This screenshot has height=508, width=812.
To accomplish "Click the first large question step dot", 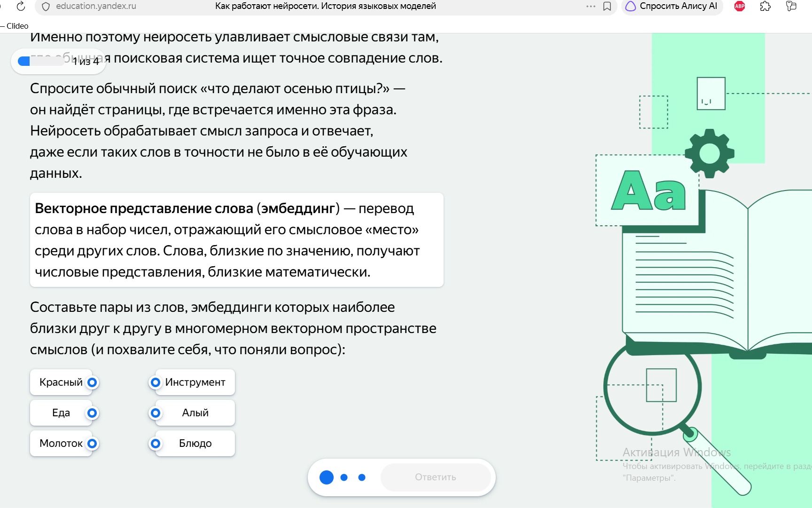I will point(327,477).
